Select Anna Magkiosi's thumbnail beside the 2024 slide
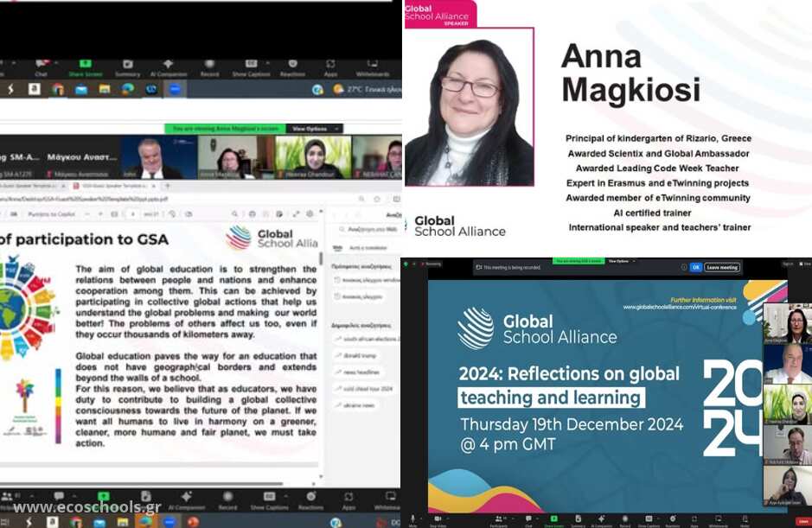This screenshot has width=812, height=528. (x=787, y=324)
